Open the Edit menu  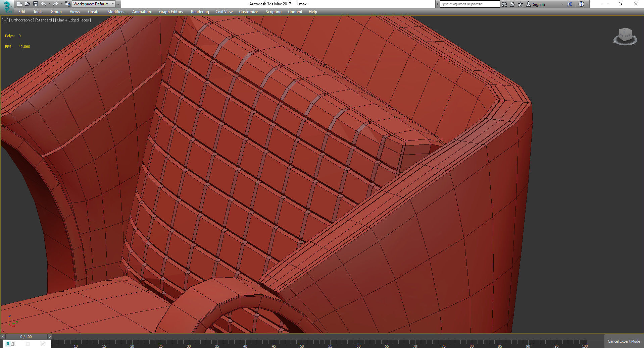[x=22, y=12]
